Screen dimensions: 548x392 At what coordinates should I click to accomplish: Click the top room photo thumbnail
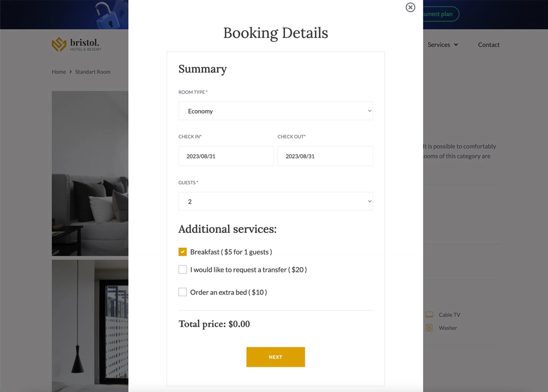89,173
